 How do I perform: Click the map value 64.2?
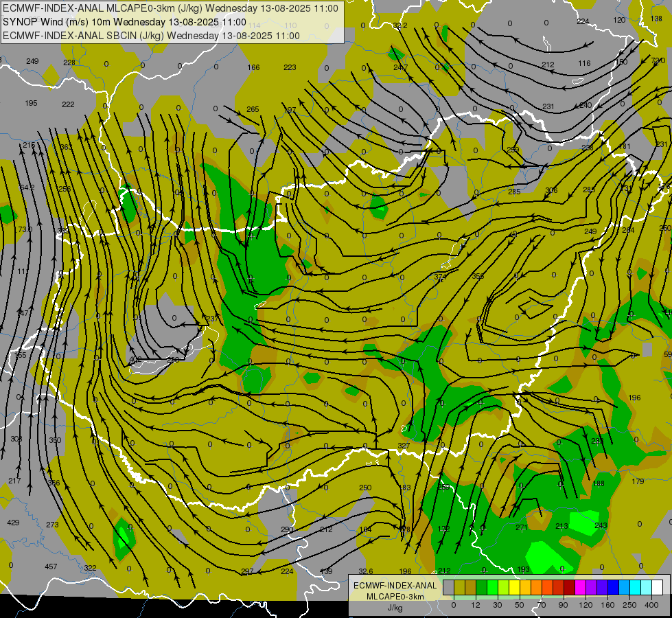(x=27, y=187)
